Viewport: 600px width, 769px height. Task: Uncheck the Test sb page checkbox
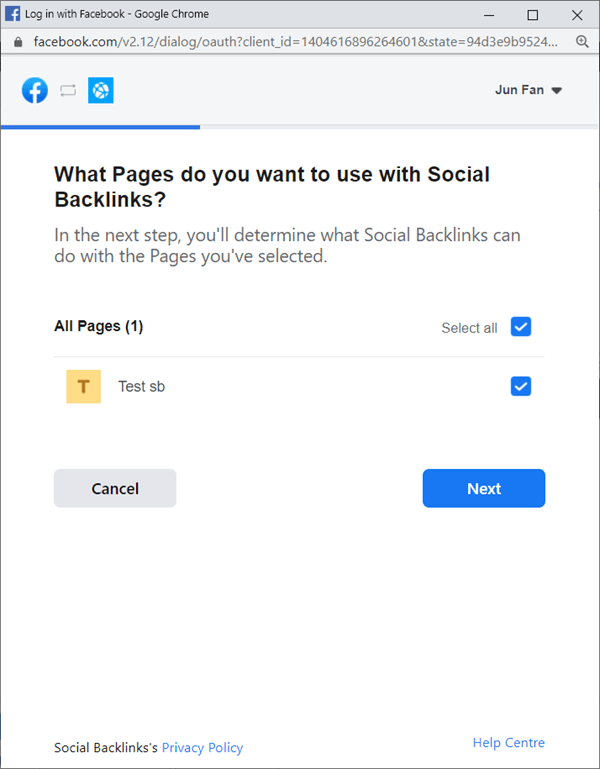coord(520,386)
